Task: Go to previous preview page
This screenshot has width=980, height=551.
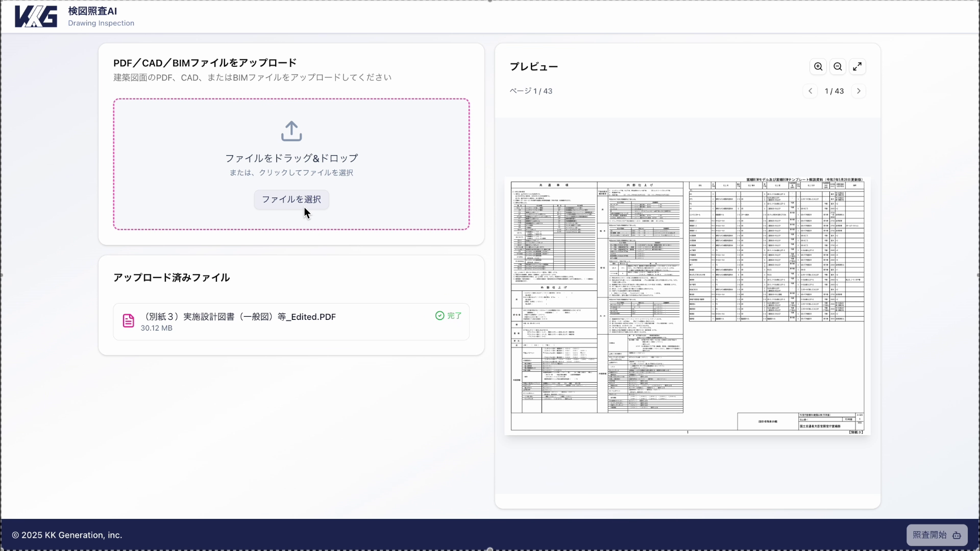Action: point(810,91)
